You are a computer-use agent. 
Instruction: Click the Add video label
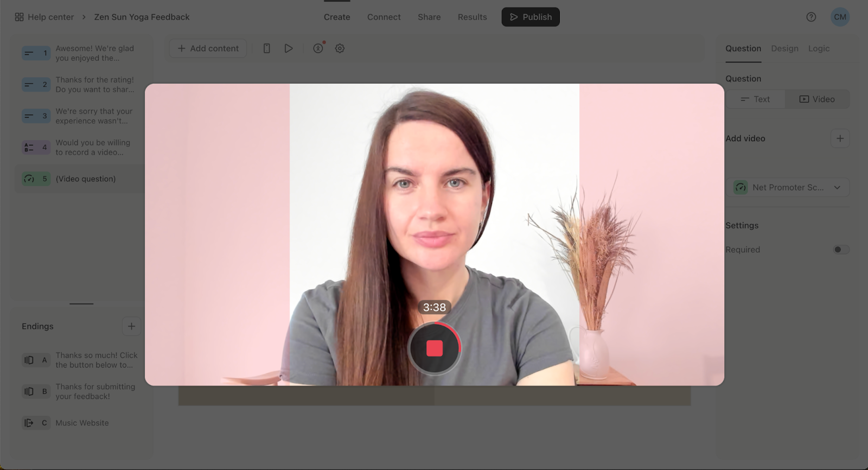(x=745, y=138)
